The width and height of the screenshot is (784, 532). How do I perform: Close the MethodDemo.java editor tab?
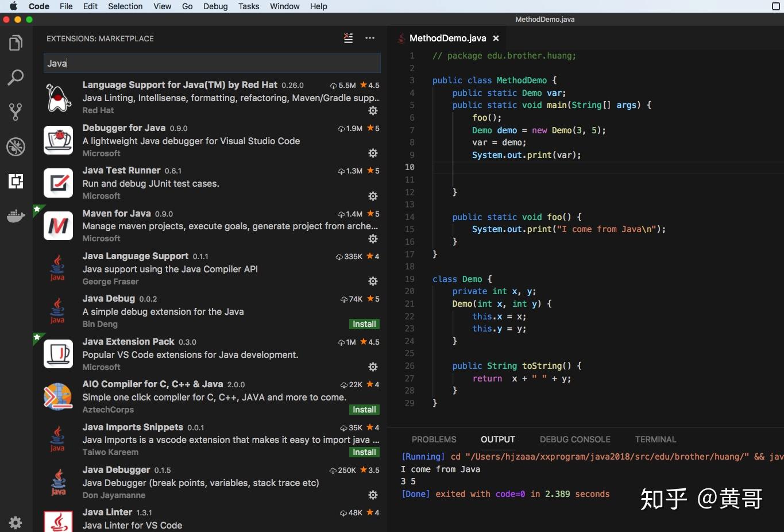496,38
